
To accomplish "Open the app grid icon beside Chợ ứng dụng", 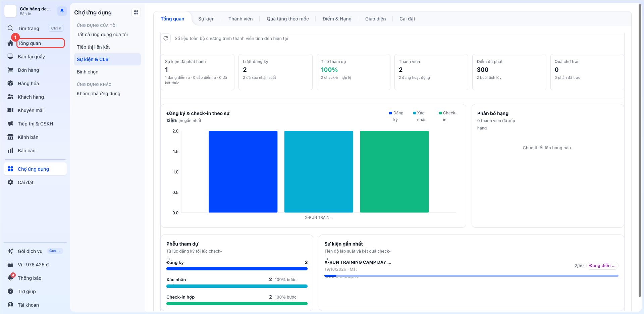I will 136,12.
